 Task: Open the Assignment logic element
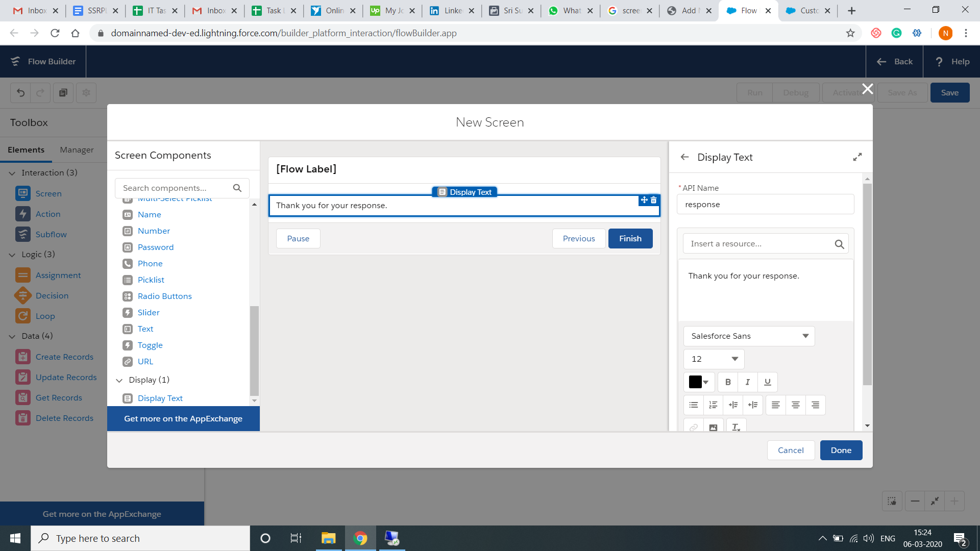[x=58, y=275]
